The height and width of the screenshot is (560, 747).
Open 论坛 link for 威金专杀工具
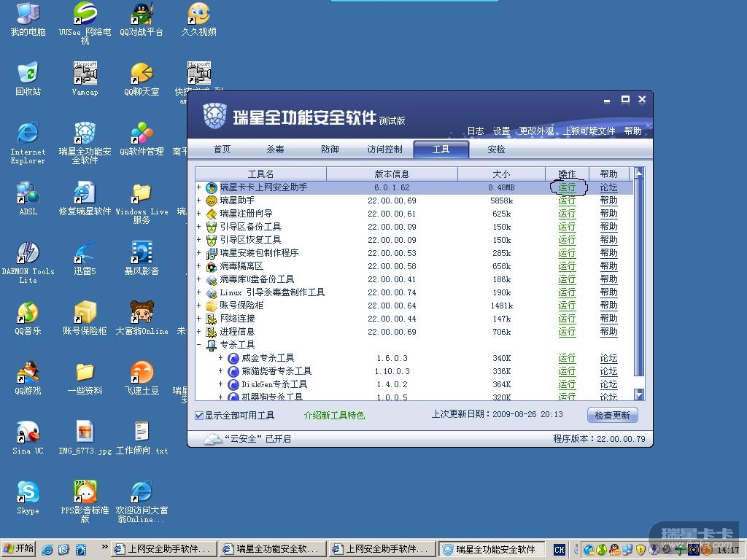pos(609,358)
